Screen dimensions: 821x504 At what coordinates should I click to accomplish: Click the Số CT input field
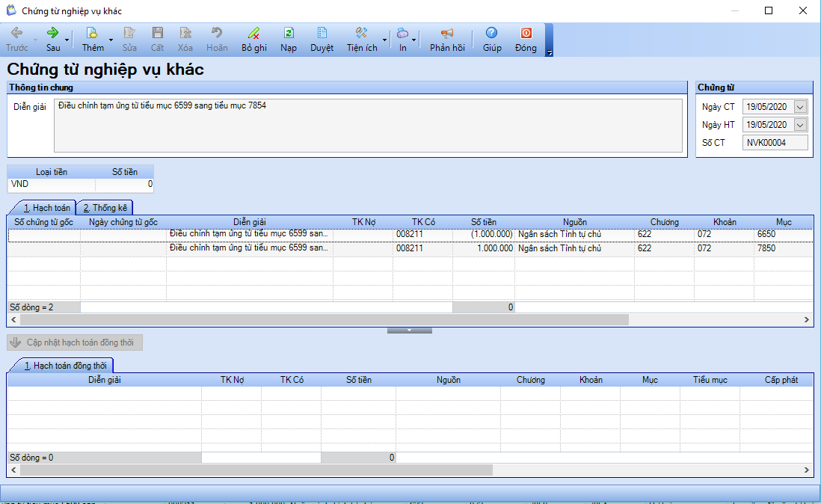pos(775,143)
